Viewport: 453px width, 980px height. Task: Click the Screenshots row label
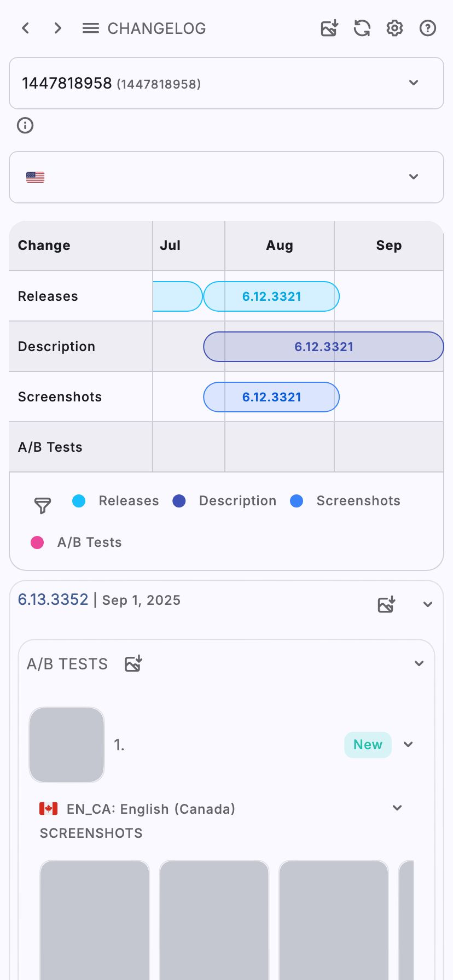pyautogui.click(x=60, y=397)
